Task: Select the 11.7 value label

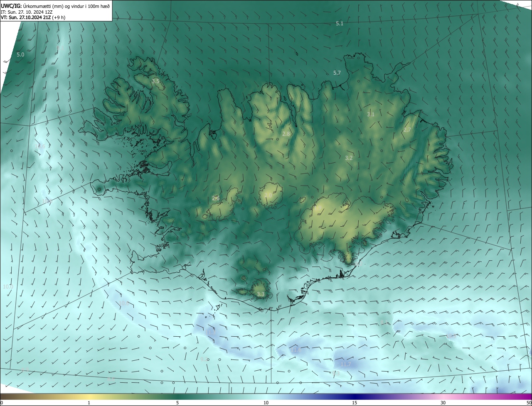Action: [346, 364]
